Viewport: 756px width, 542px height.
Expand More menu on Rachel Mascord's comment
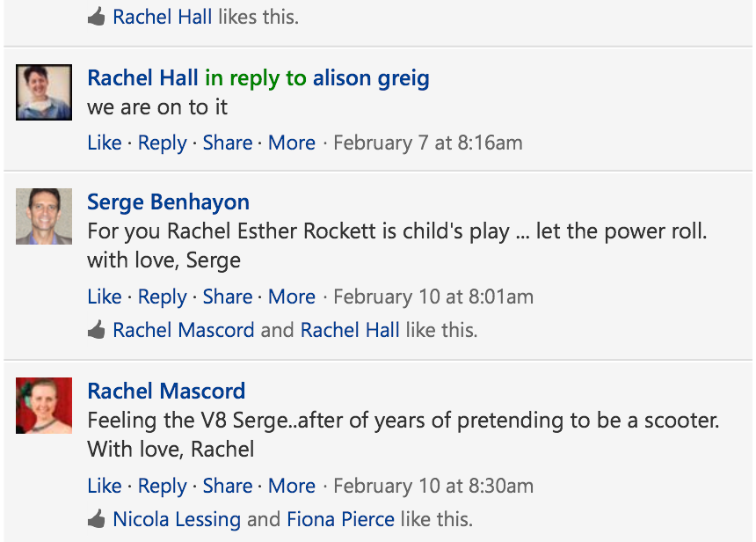(x=292, y=486)
